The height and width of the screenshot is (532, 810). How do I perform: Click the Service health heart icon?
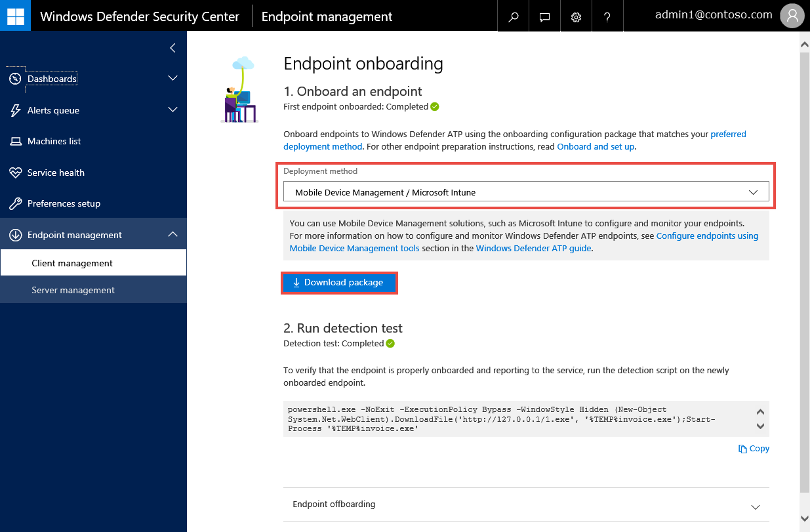coord(16,173)
